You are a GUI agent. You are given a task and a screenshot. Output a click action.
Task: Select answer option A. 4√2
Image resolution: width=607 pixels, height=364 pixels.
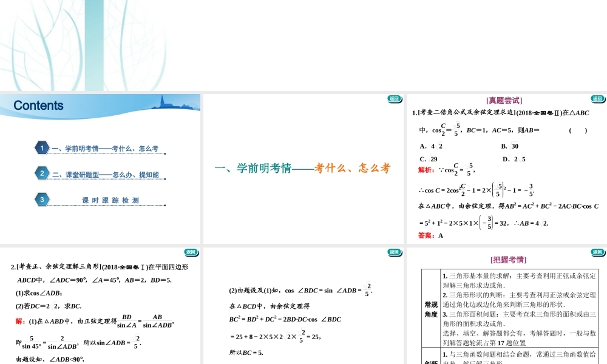tap(431, 146)
